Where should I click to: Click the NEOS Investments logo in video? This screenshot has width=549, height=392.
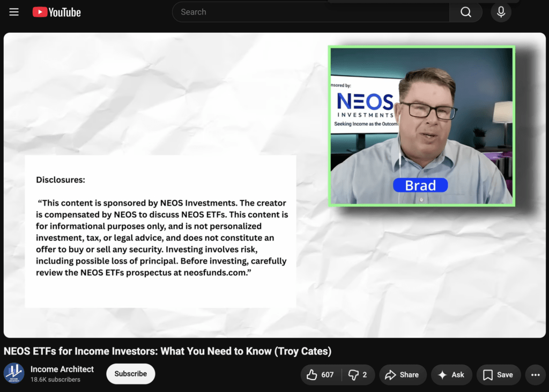(x=365, y=106)
